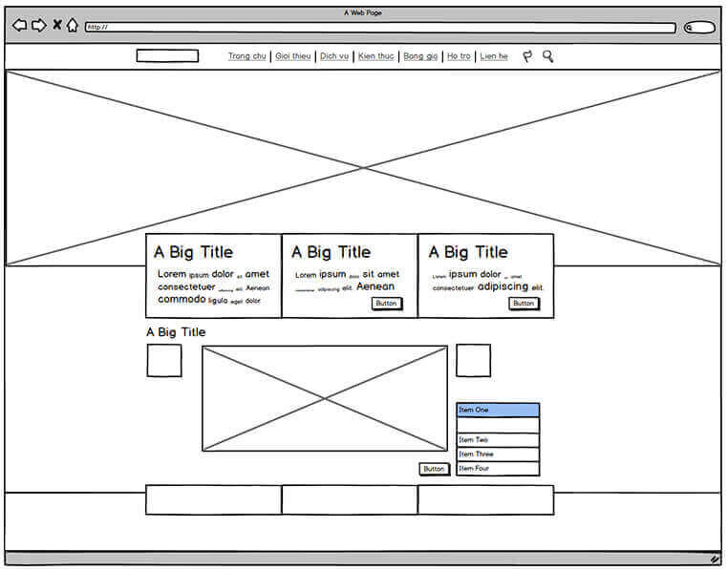728x570 pixels.
Task: Click the left footer box
Action: point(214,500)
